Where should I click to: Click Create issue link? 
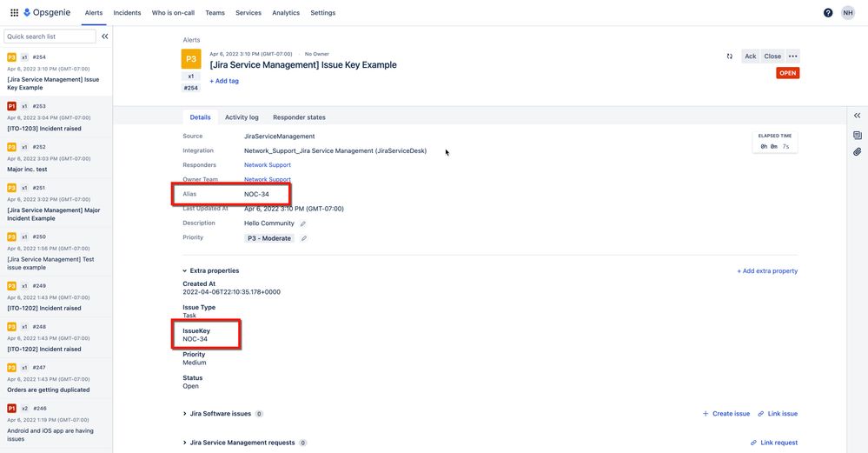(x=726, y=414)
